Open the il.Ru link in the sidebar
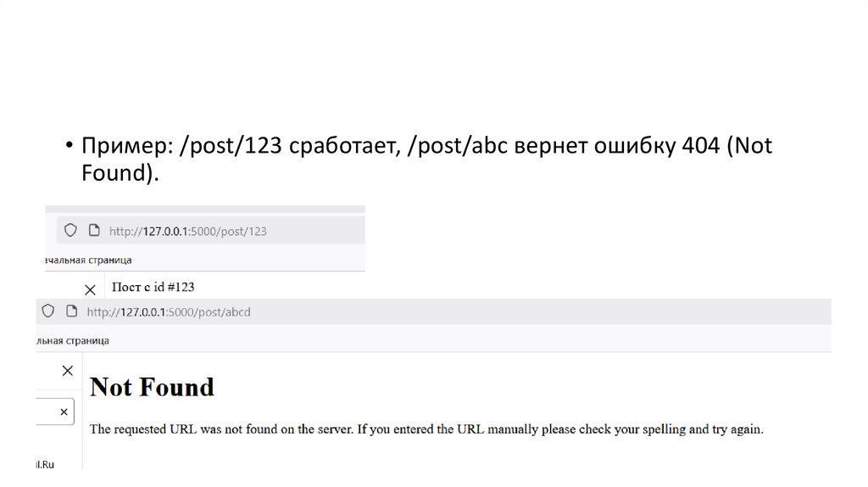 [45, 465]
